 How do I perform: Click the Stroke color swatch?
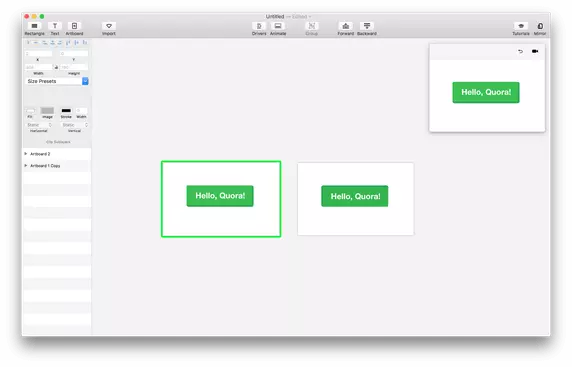[66, 111]
